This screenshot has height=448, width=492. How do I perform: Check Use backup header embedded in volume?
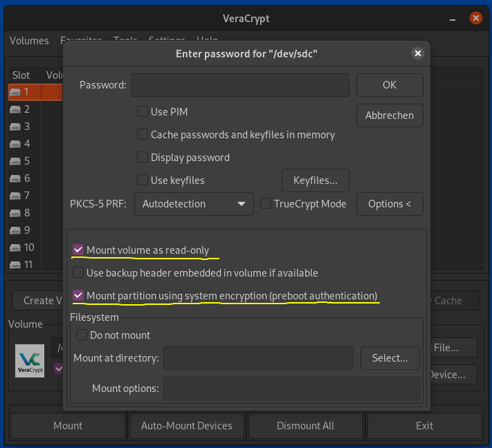tap(78, 273)
